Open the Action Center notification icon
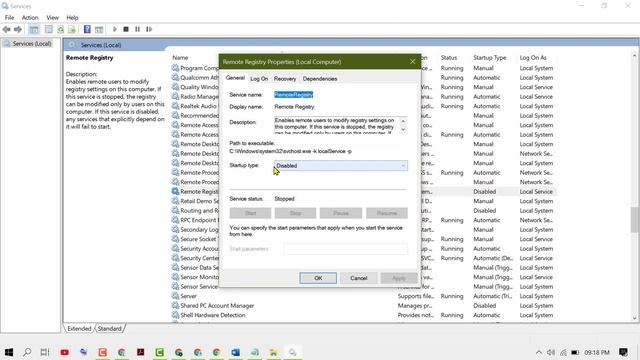640x360 pixels. click(623, 352)
